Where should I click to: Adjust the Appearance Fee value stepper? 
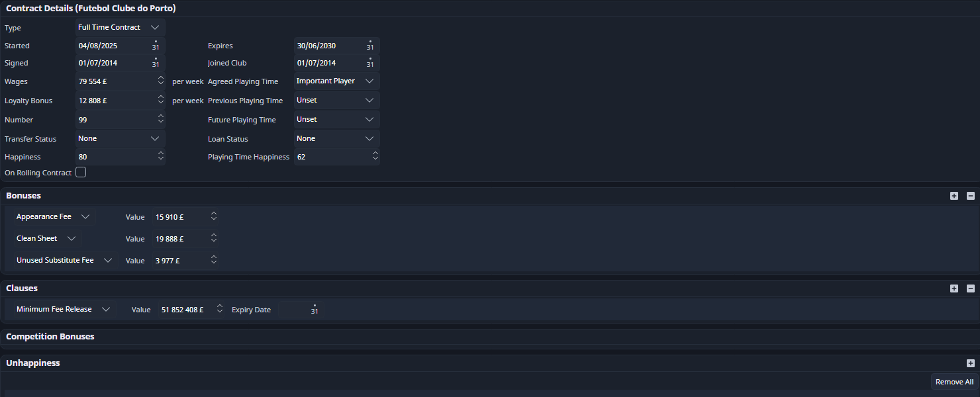pos(214,217)
